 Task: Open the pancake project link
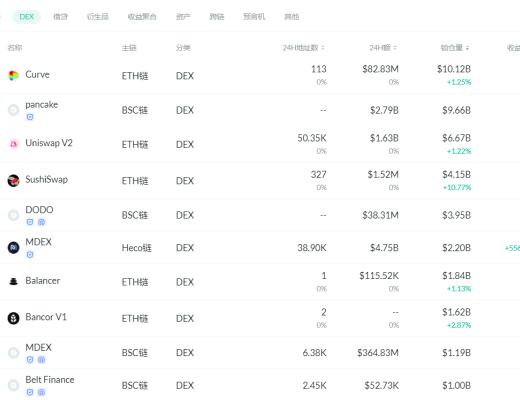pos(42,105)
